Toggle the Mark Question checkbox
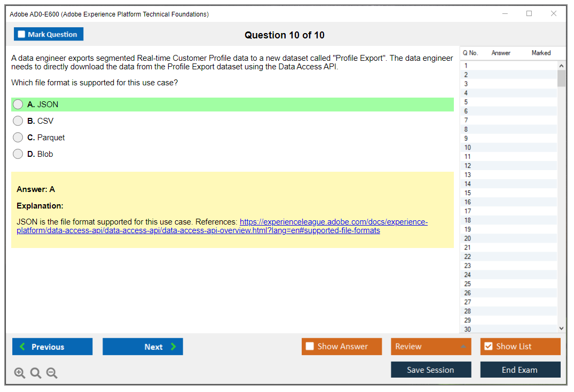The image size is (574, 392). [x=22, y=35]
